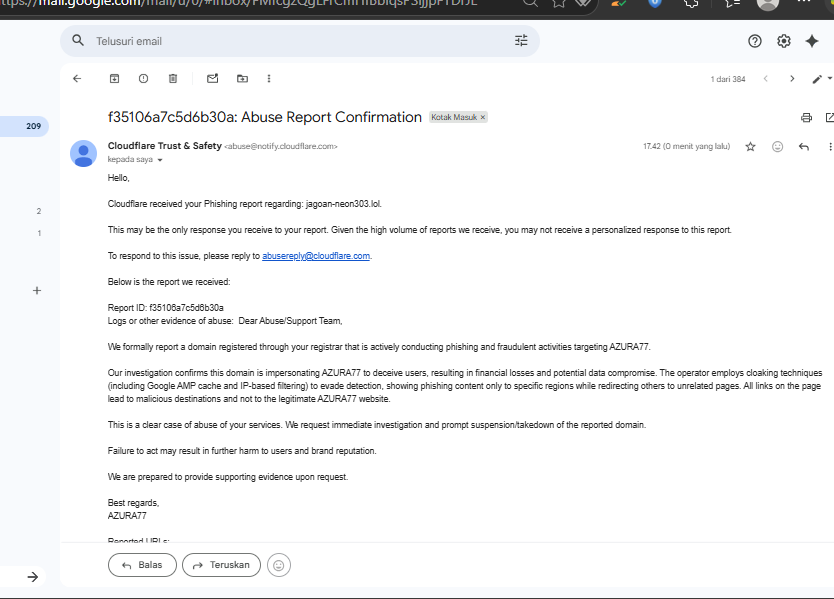
Task: Click sender avatar of Cloudflare Trust & Safety
Action: [84, 153]
